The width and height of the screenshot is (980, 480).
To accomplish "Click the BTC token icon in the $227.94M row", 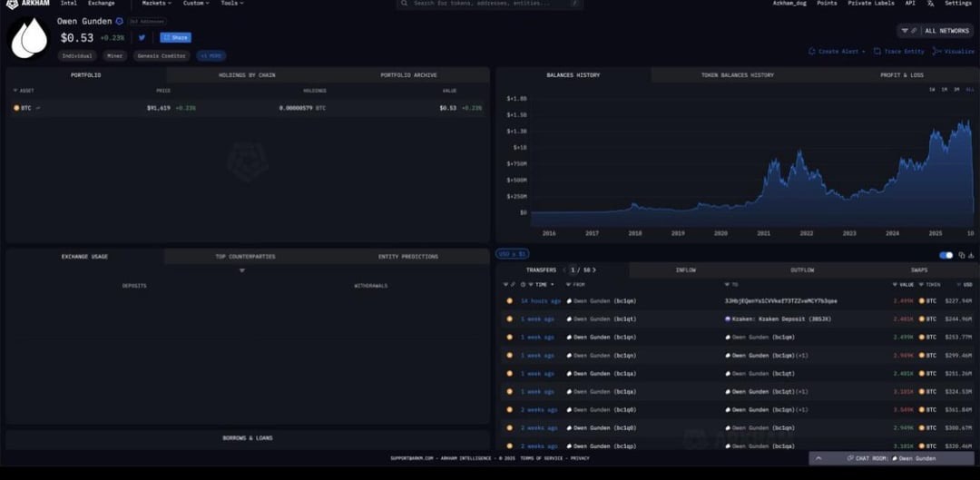I will tap(921, 301).
